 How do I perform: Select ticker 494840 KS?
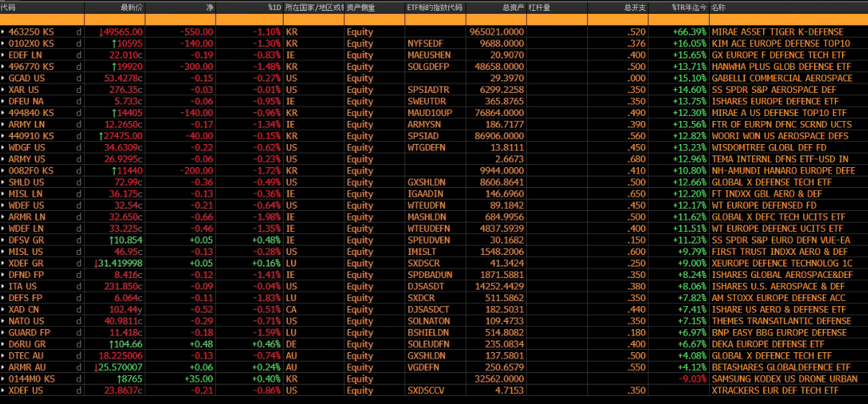point(31,113)
